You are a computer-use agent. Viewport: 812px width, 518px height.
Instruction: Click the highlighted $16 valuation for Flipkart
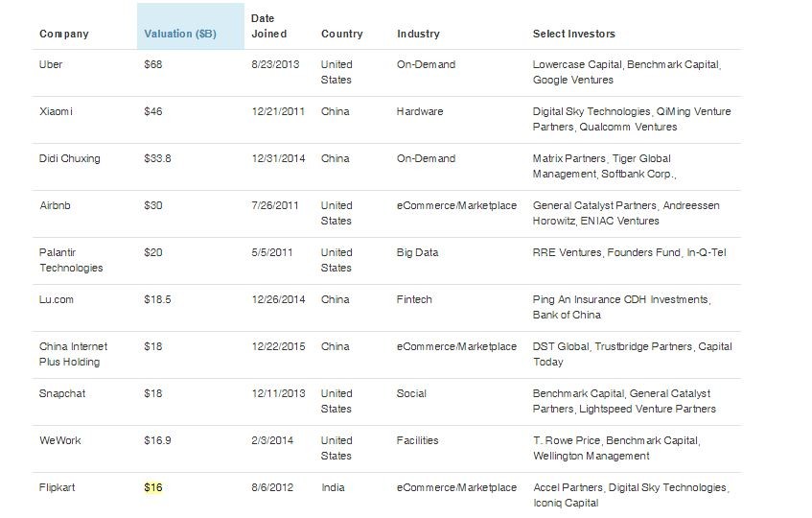(x=153, y=487)
